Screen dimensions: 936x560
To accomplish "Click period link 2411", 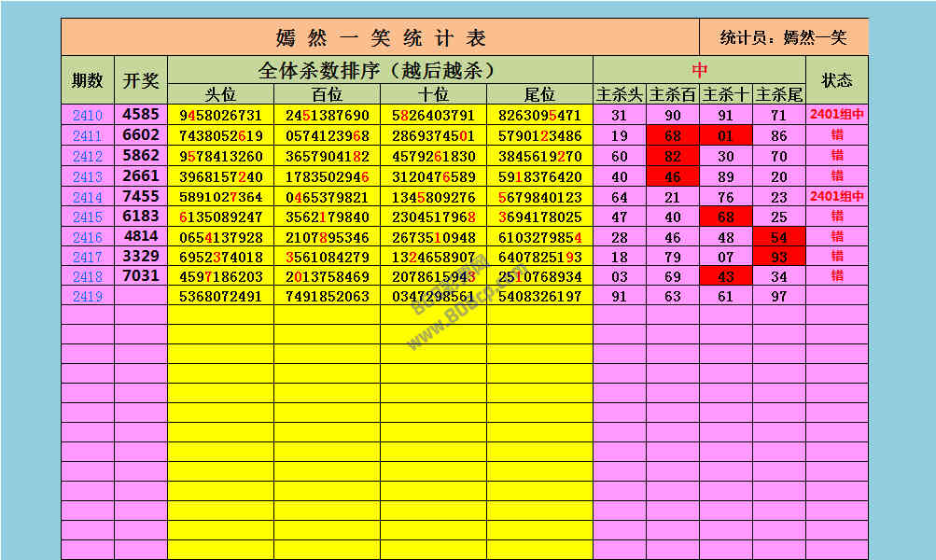I will pos(87,136).
